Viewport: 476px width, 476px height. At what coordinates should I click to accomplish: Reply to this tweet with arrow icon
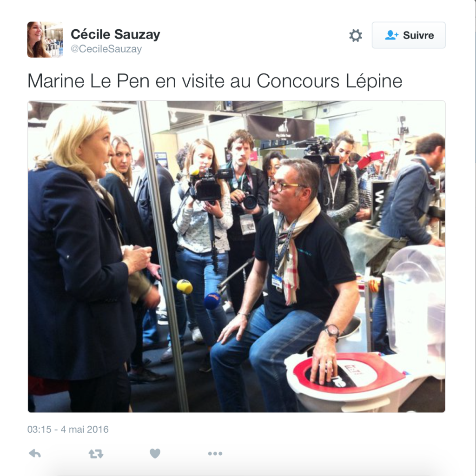pyautogui.click(x=35, y=454)
